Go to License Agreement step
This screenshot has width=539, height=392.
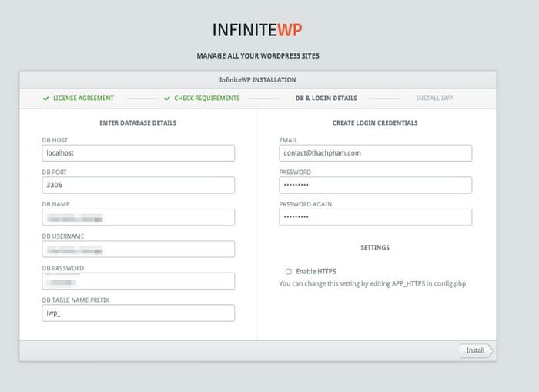point(83,99)
